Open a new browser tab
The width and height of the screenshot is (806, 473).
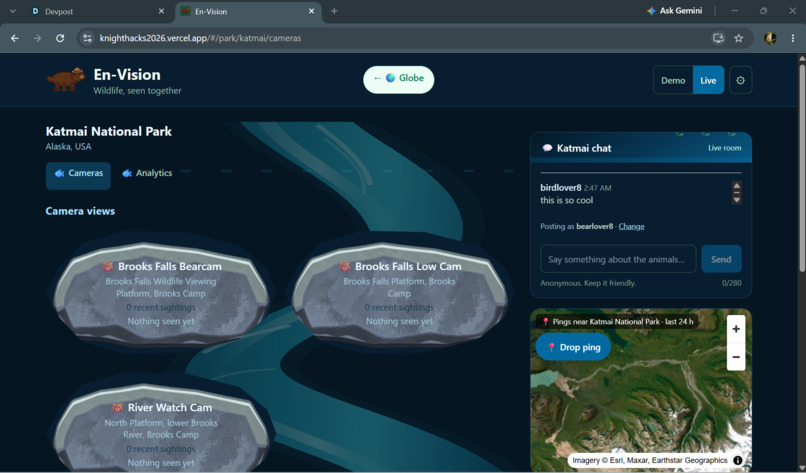coord(334,11)
